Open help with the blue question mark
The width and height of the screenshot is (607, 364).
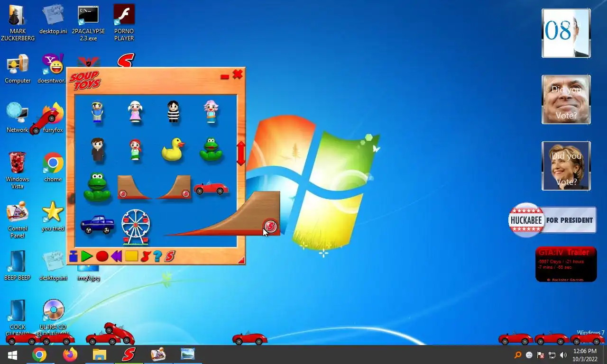157,256
